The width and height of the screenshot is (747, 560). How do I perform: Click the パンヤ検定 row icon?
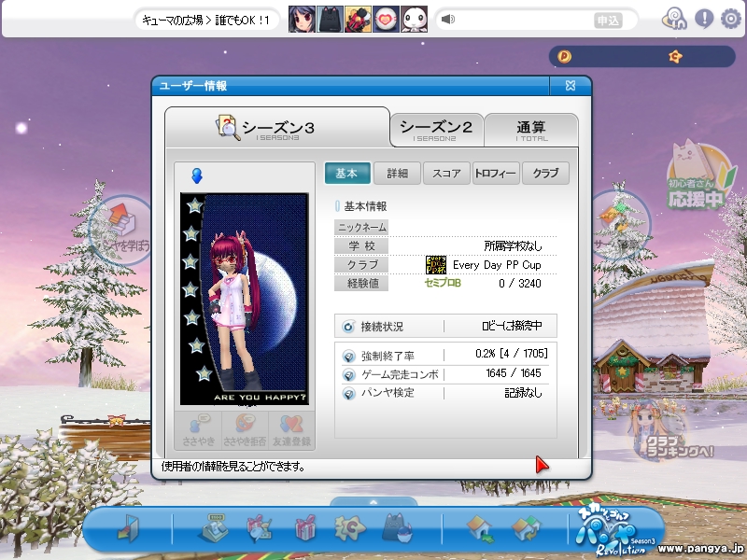[x=348, y=393]
